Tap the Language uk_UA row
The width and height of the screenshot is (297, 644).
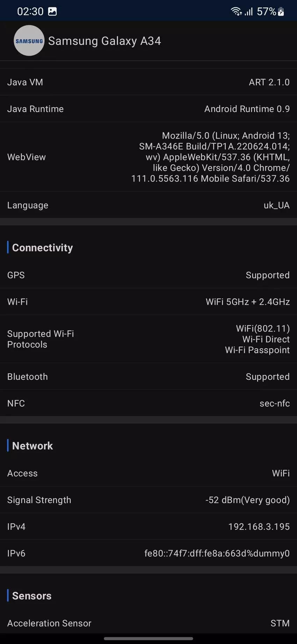coord(148,205)
